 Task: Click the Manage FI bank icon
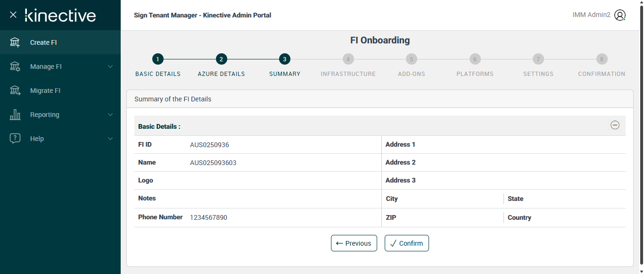[15, 66]
